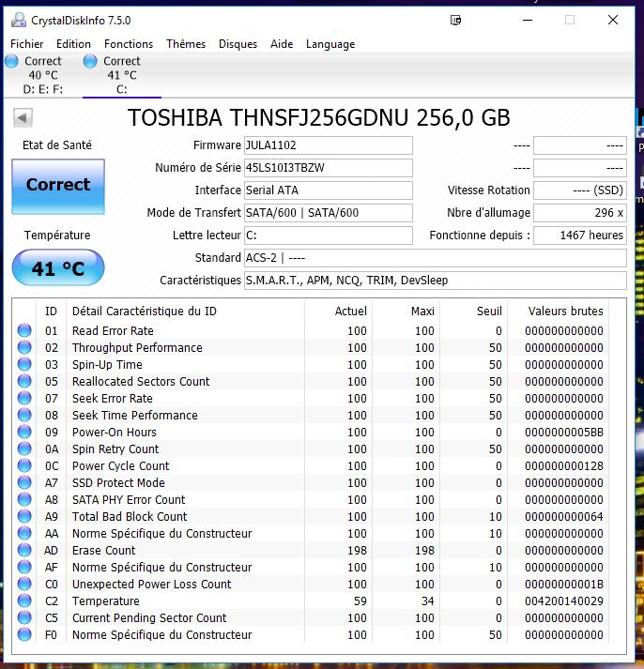The height and width of the screenshot is (669, 644).
Task: Click status orb for Temperature row
Action: pyautogui.click(x=24, y=601)
